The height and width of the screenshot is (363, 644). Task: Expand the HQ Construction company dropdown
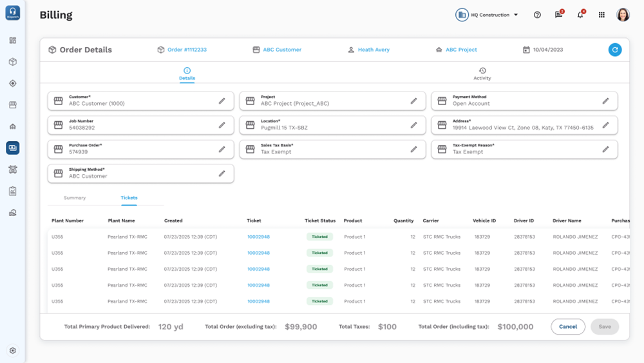pos(488,15)
